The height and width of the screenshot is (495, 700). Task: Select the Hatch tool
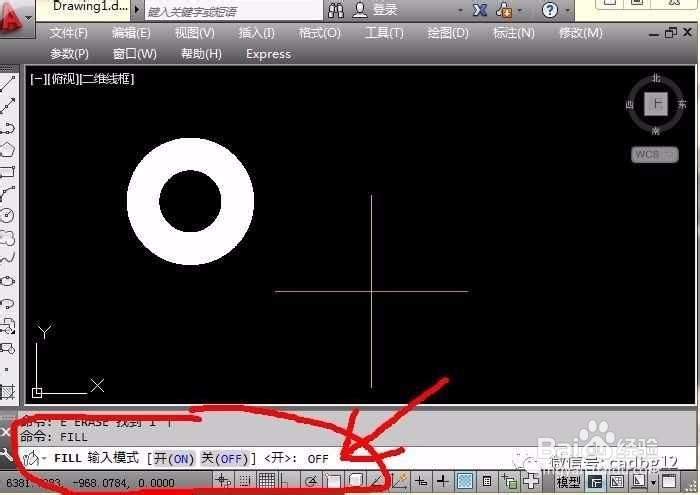click(x=8, y=392)
